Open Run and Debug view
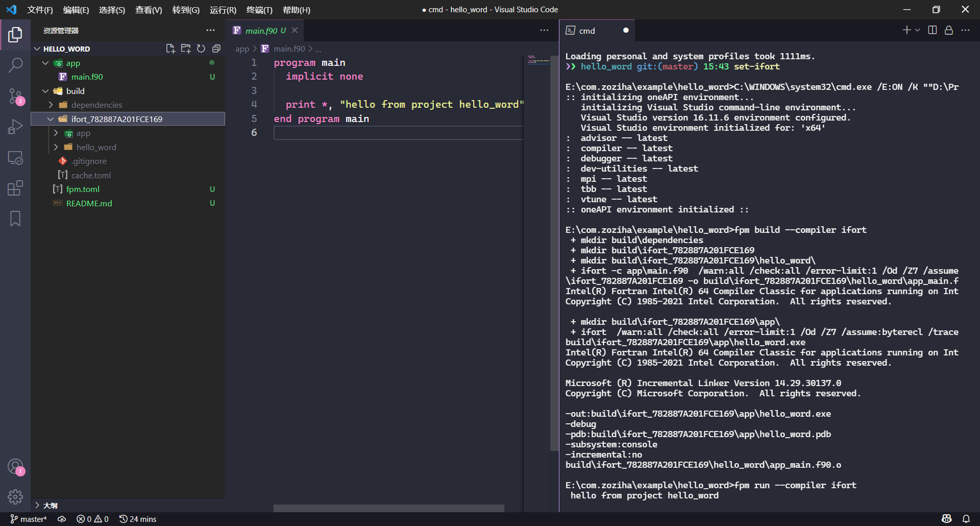980x526 pixels. point(15,127)
